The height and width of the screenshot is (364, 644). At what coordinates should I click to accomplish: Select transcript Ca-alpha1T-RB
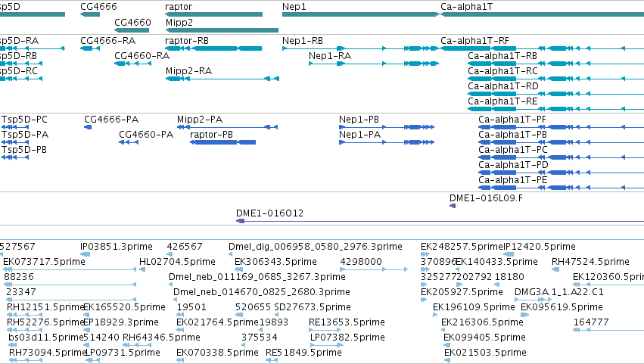[502, 56]
